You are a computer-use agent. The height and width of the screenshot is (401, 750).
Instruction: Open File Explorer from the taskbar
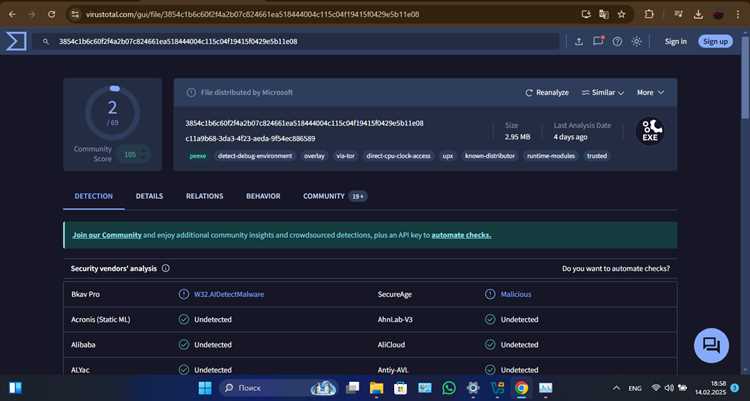376,388
